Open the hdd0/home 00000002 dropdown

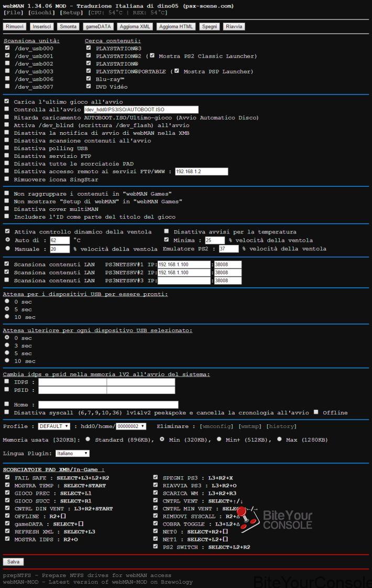click(131, 426)
